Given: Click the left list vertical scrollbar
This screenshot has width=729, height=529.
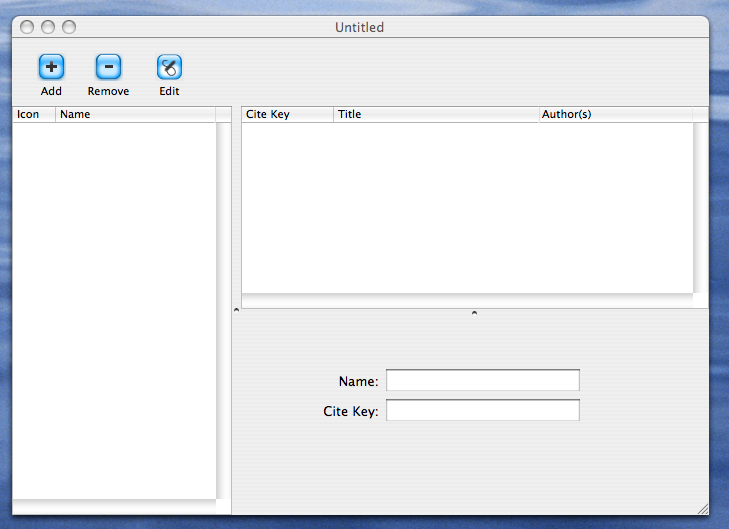Looking at the screenshot, I should point(224,311).
